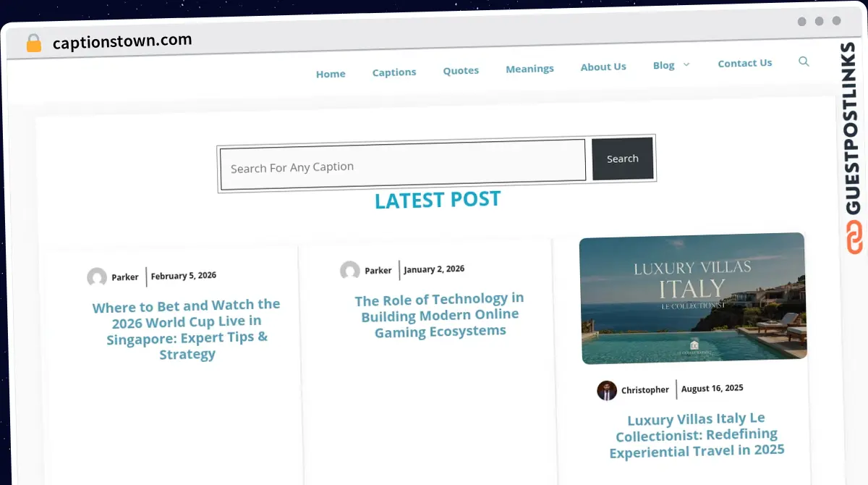
Task: Click the date February 5, 2026
Action: pyautogui.click(x=184, y=276)
